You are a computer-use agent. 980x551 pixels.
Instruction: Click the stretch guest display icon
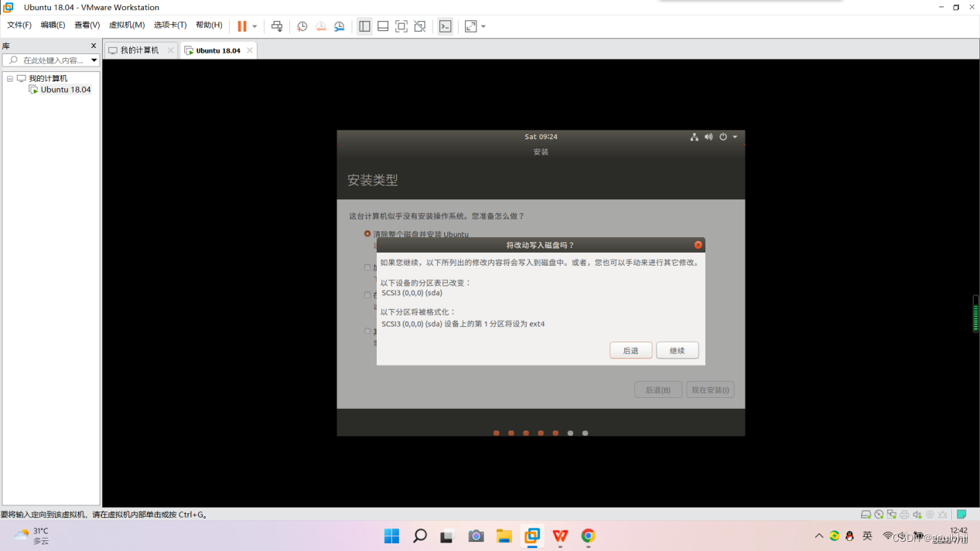point(471,26)
